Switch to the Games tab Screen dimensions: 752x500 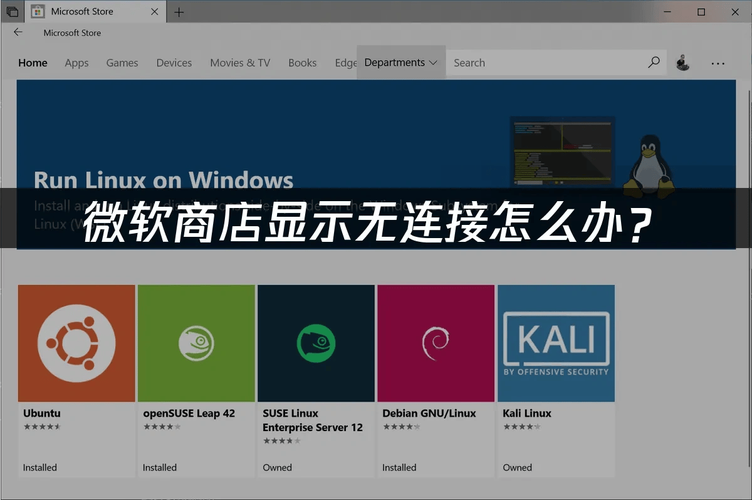pyautogui.click(x=122, y=63)
